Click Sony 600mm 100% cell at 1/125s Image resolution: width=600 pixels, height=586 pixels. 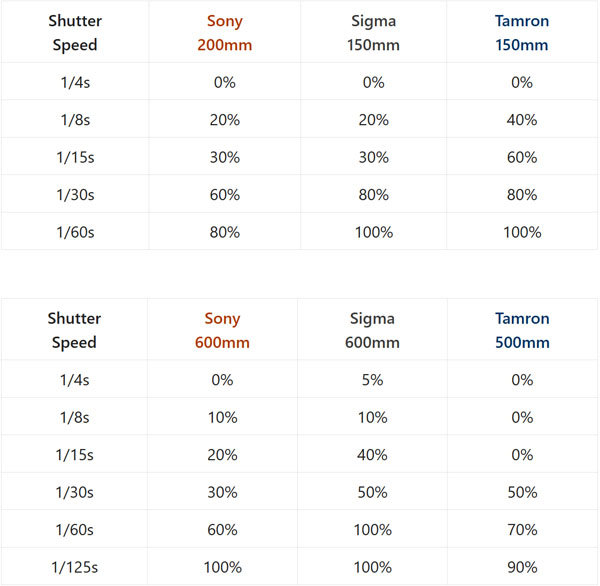click(x=222, y=567)
